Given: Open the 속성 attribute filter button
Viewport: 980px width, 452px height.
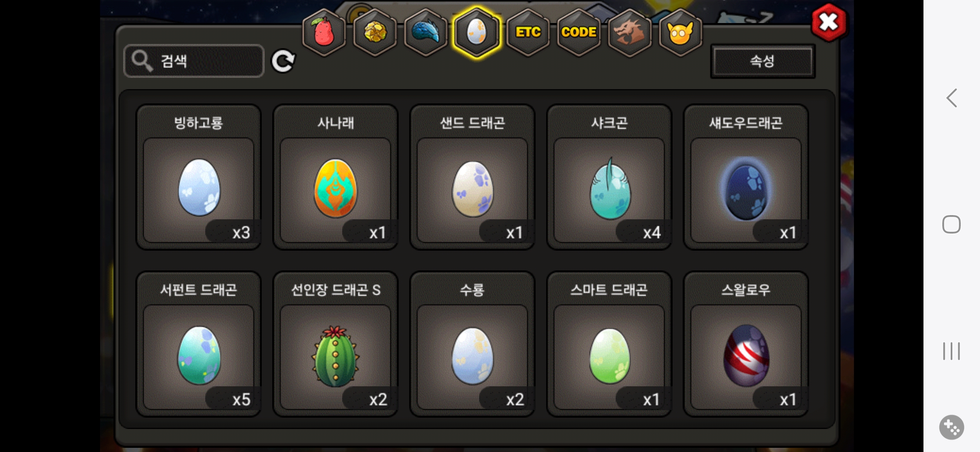Looking at the screenshot, I should pos(763,62).
